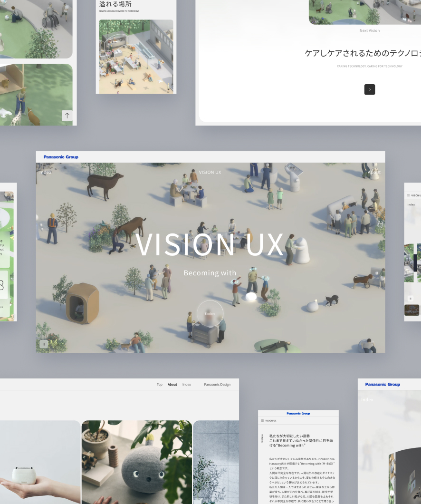Click the scroll-to-top arrow icon
Screen dimensions: 421x504
pos(67,116)
